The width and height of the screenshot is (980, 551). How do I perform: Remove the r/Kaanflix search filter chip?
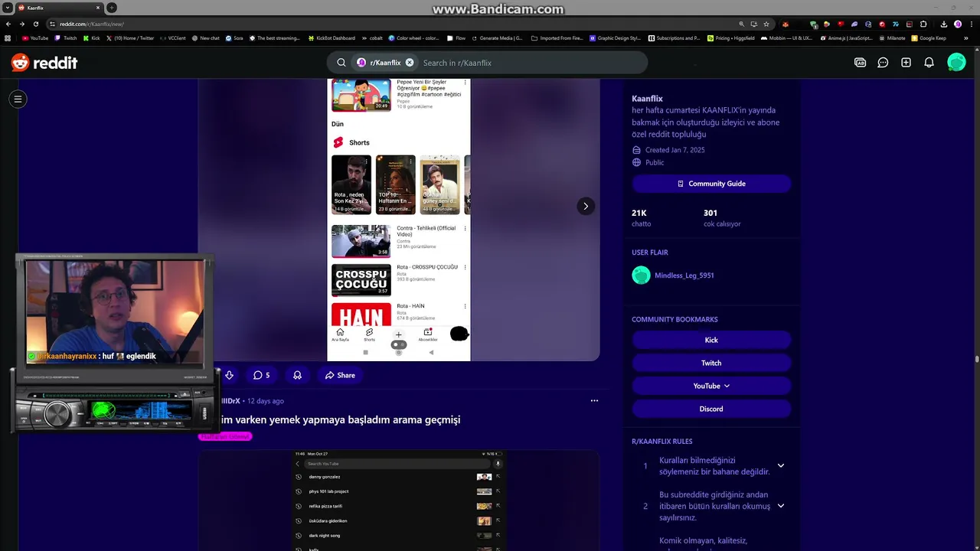[x=410, y=63]
